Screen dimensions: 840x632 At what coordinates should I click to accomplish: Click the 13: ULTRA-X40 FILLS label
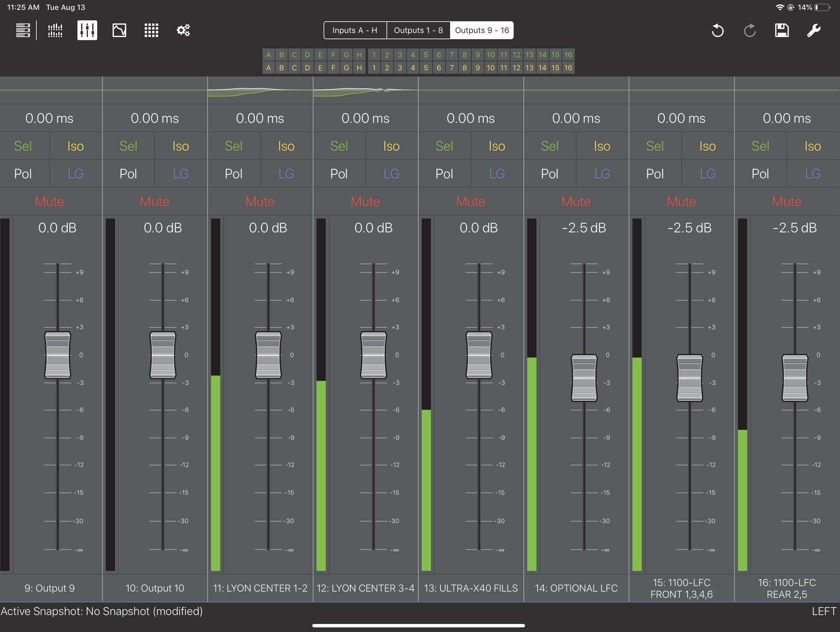(x=471, y=588)
